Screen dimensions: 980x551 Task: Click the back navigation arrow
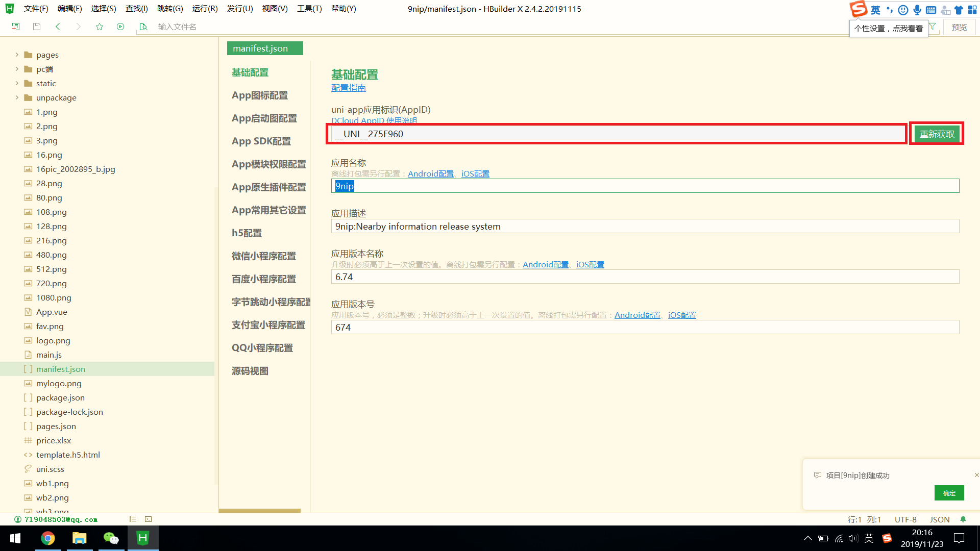point(58,27)
